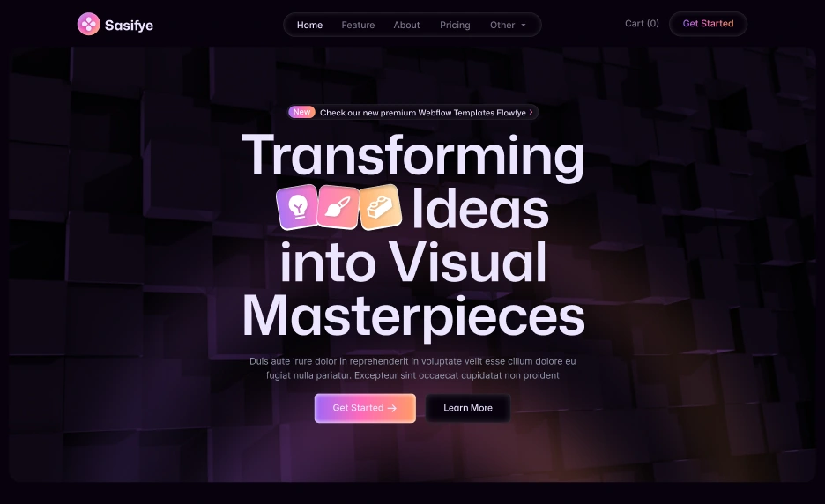Click the header Get Started button
The width and height of the screenshot is (825, 504).
(708, 24)
